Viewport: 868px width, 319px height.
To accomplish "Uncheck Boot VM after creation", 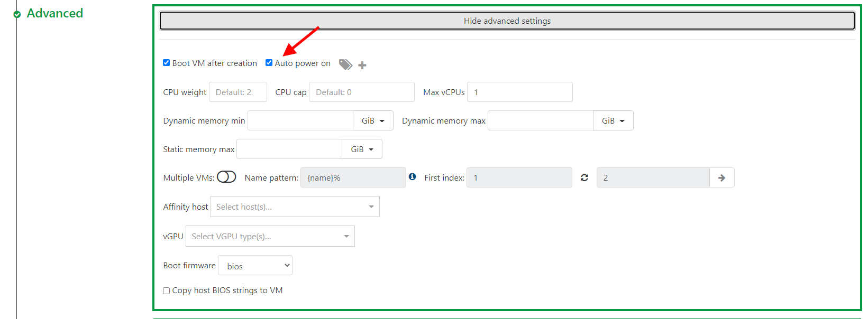I will [167, 63].
